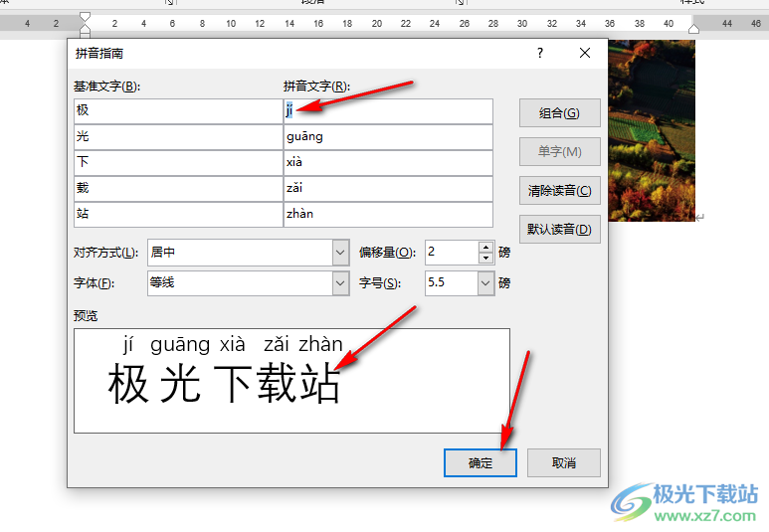
Task: Click the 基准文字(B) label
Action: [x=106, y=87]
